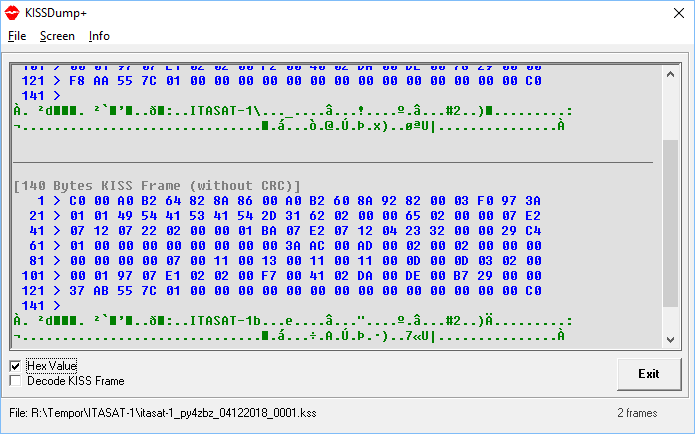The width and height of the screenshot is (695, 434).
Task: Open the File menu
Action: click(x=17, y=36)
